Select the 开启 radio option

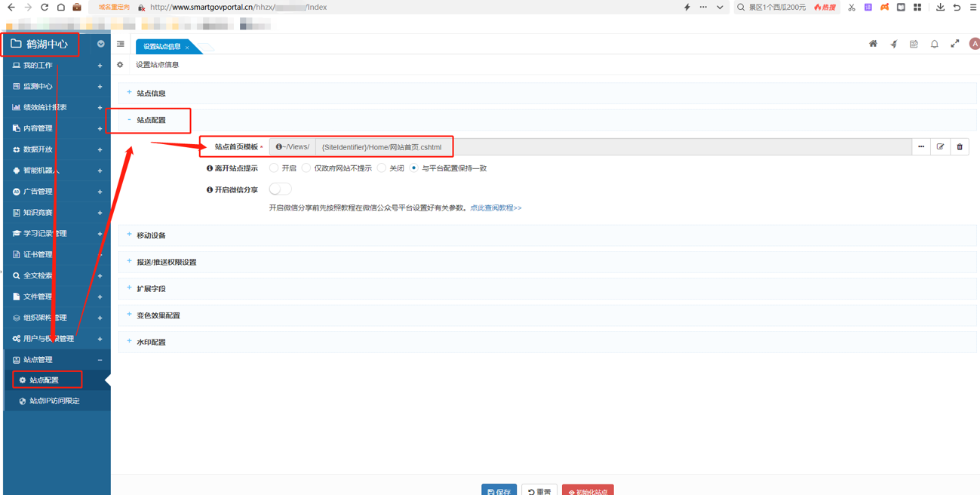pos(274,168)
